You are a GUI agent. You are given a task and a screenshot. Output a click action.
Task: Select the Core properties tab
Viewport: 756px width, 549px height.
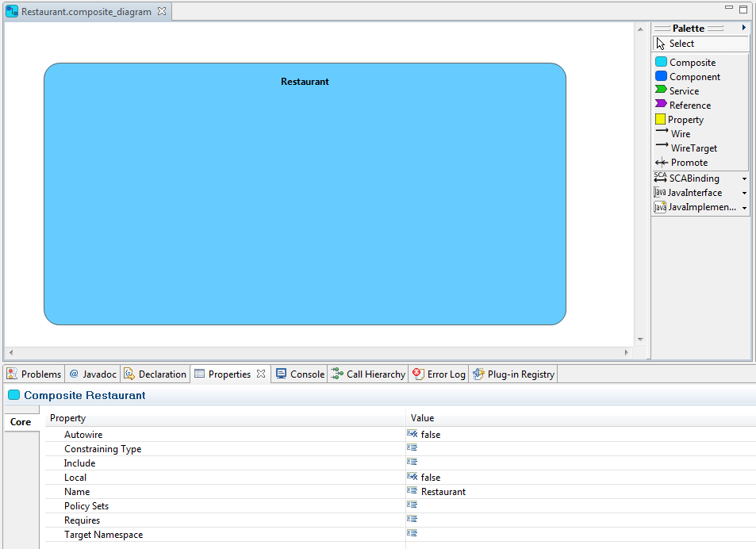tap(21, 422)
